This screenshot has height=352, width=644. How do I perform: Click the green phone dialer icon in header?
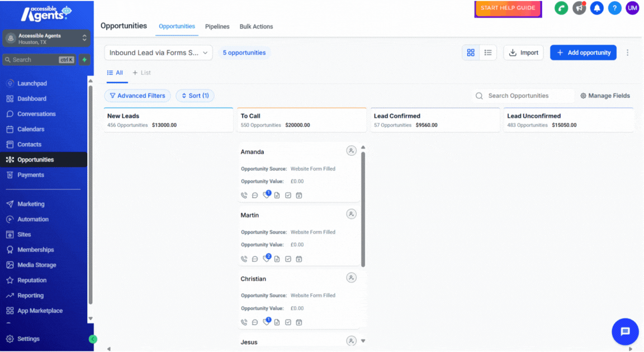[561, 8]
